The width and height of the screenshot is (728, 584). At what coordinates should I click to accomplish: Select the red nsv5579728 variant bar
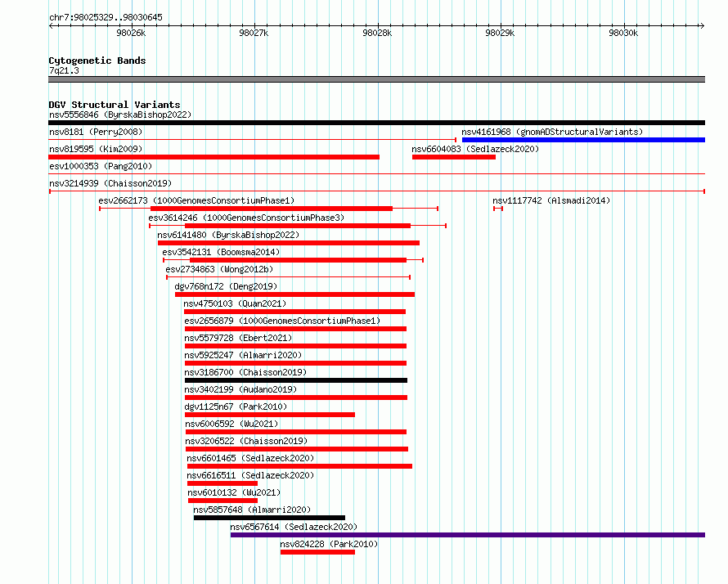(296, 346)
